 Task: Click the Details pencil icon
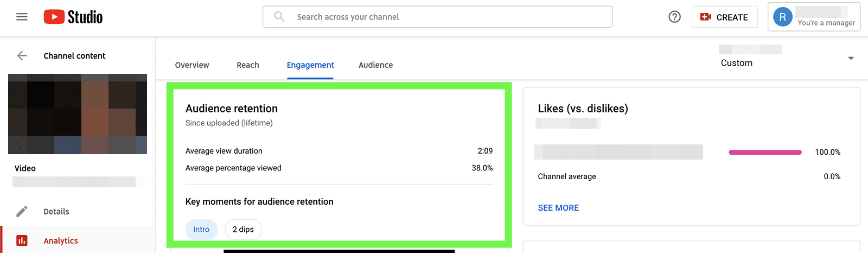[22, 211]
